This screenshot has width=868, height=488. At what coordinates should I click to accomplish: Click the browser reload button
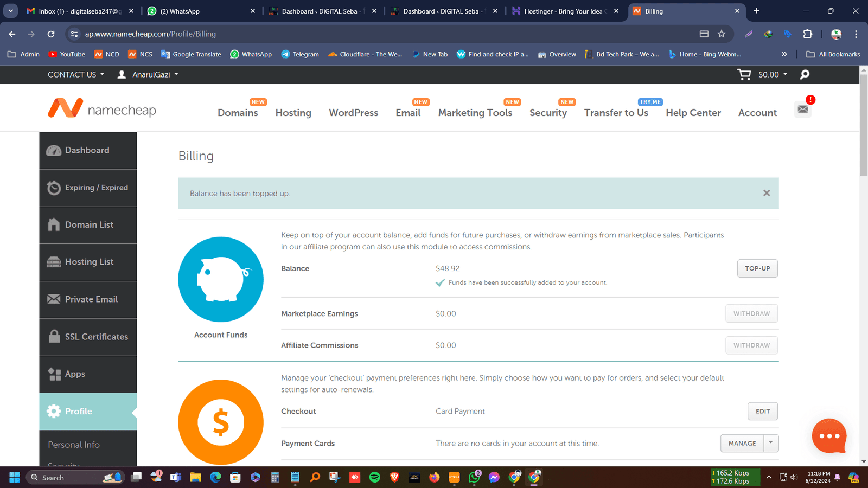[51, 34]
